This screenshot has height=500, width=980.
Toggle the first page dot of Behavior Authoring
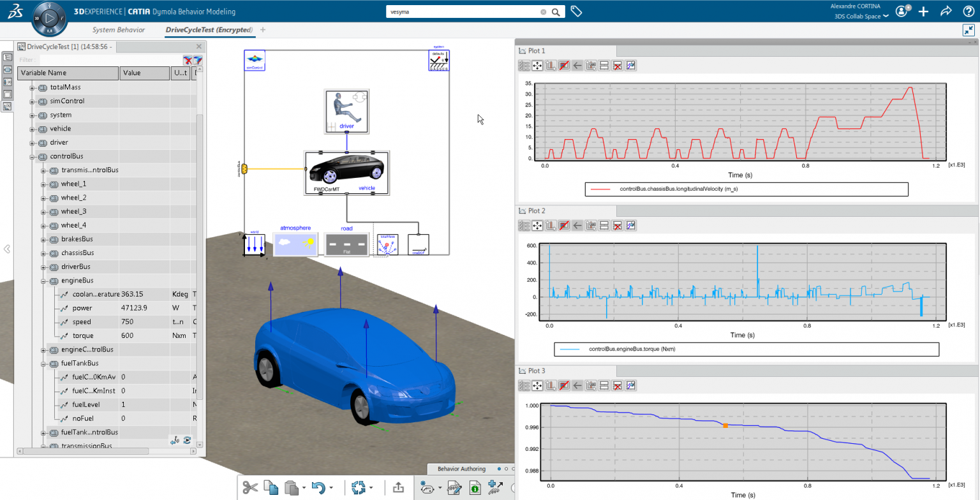coord(499,469)
